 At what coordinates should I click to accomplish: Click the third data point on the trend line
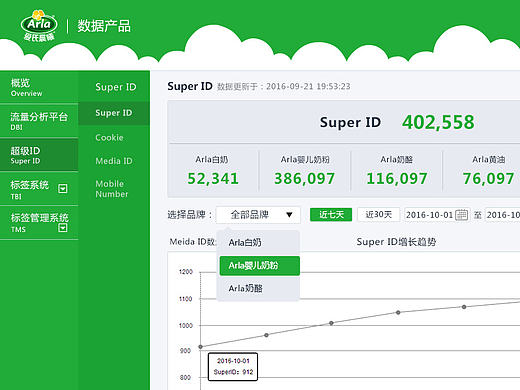(331, 323)
